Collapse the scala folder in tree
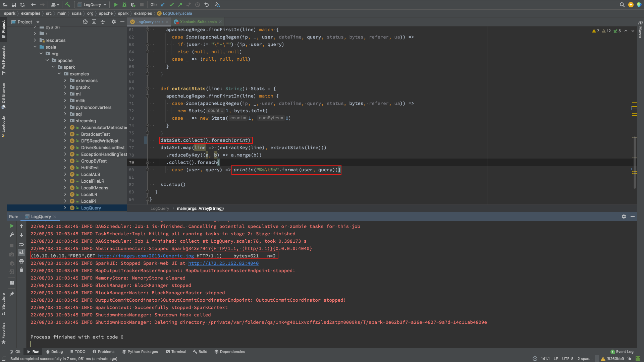Screen dimensions: 644x362 tap(35, 47)
